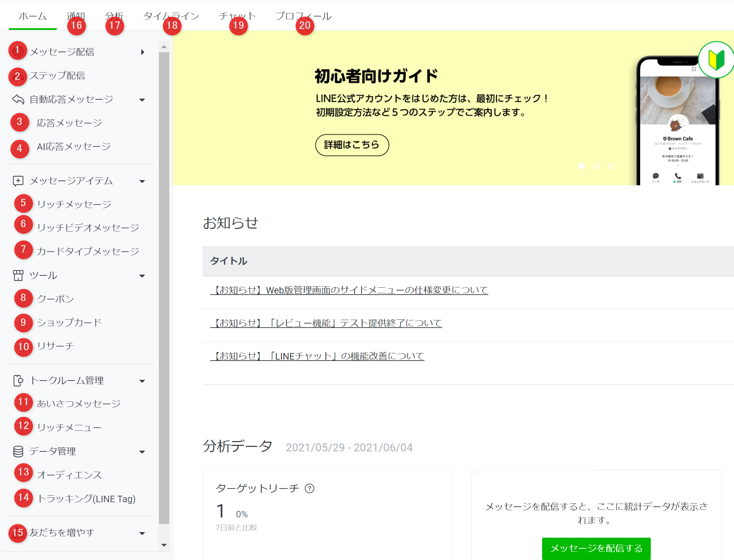
Task: Click the メッセージアイテム plus-bubble icon
Action: 18,181
